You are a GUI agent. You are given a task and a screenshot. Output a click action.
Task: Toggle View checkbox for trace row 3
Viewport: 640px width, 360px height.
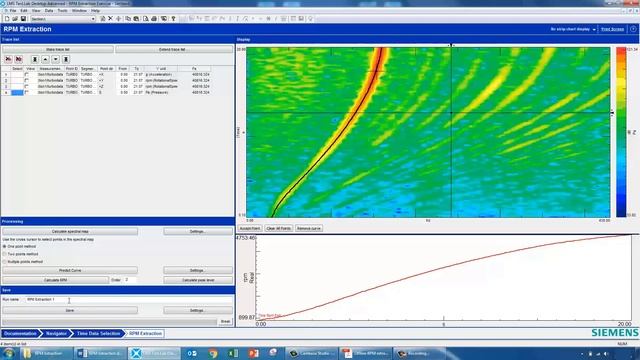coord(27,87)
